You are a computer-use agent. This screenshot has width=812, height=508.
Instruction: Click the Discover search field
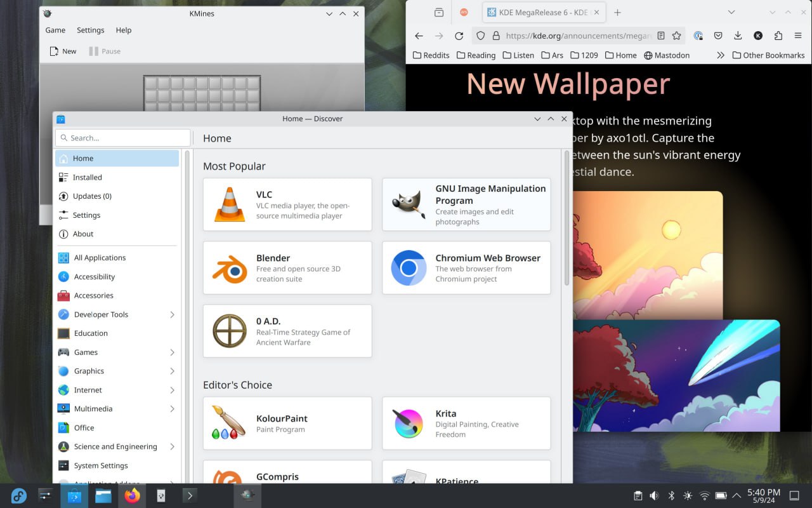coord(123,138)
